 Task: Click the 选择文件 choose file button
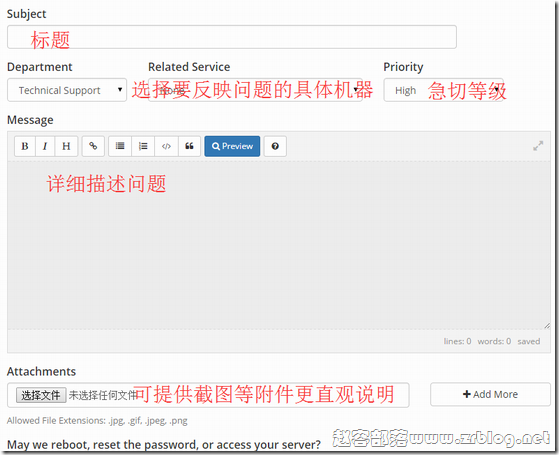point(41,395)
